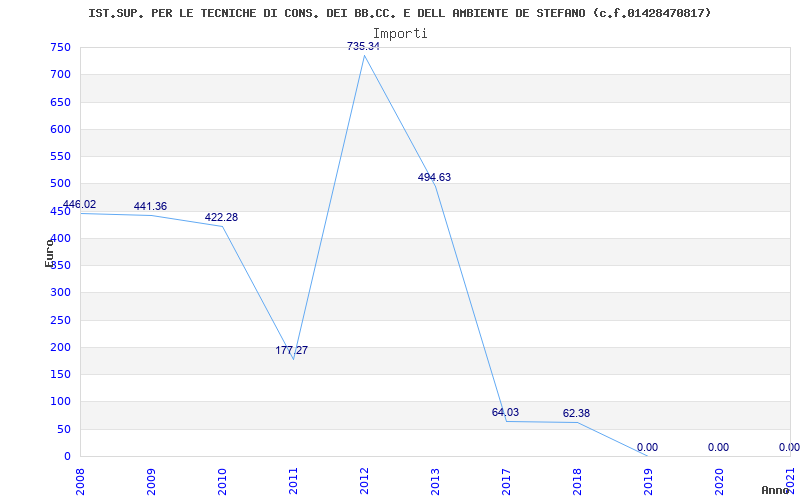Viewport: 800px width, 500px height.
Task: Click the 450 y-axis tick label
Action: click(x=60, y=211)
